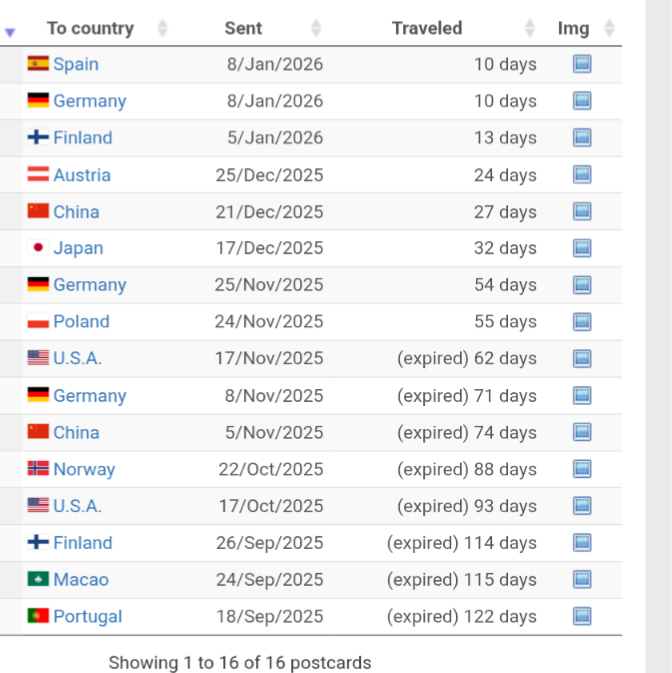Sort table by To country column
672x673 pixels.
click(x=90, y=28)
